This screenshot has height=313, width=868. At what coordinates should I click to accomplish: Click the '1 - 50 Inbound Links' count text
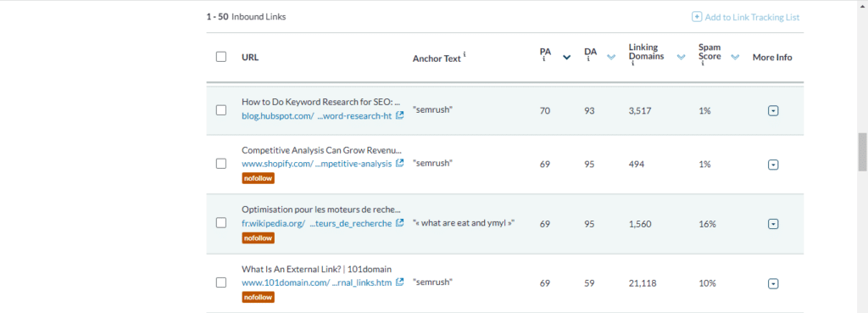pyautogui.click(x=246, y=17)
